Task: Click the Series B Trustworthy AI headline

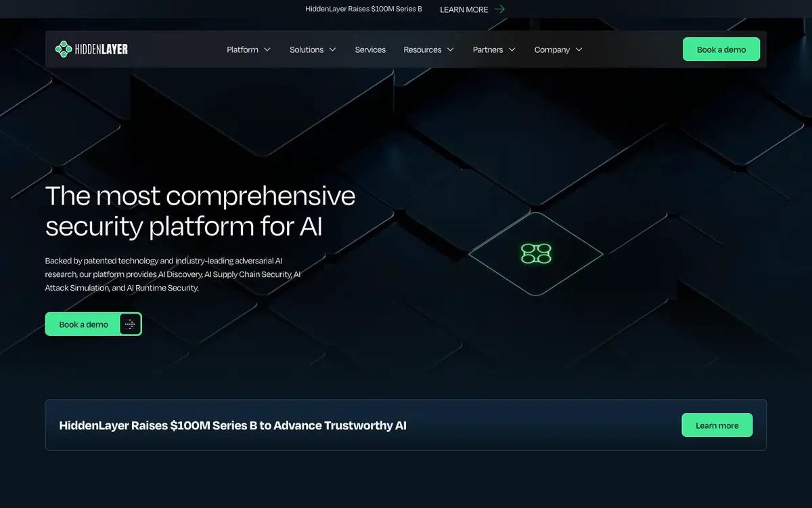Action: pyautogui.click(x=233, y=425)
